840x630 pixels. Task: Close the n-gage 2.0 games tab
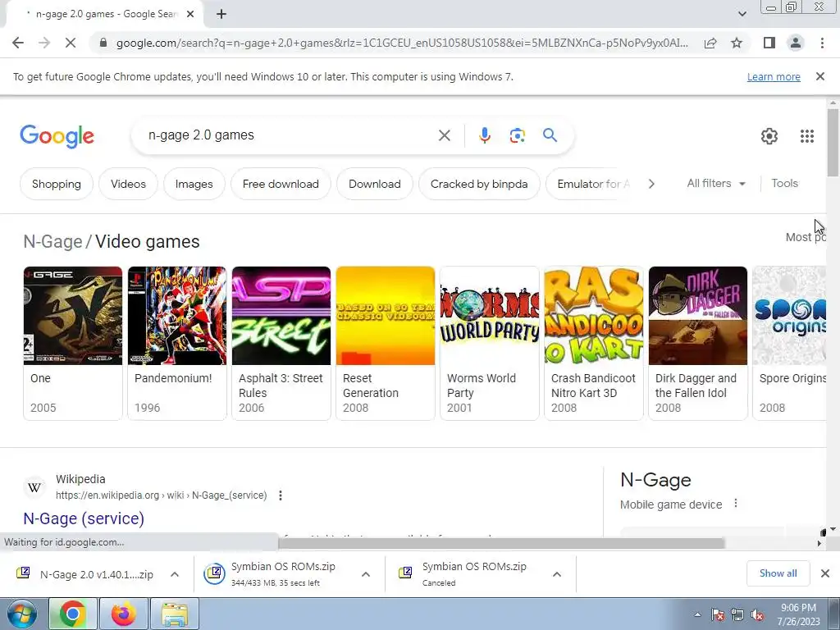(190, 14)
